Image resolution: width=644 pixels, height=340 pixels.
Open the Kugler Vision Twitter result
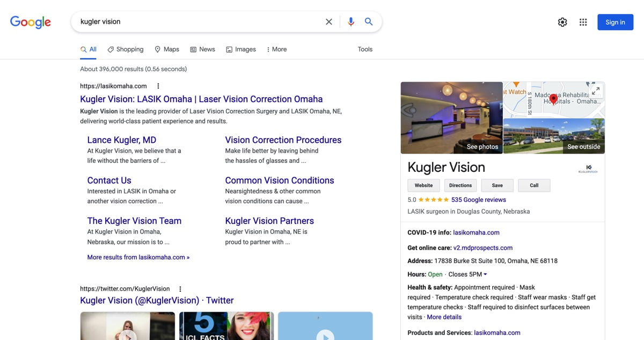[x=157, y=300]
